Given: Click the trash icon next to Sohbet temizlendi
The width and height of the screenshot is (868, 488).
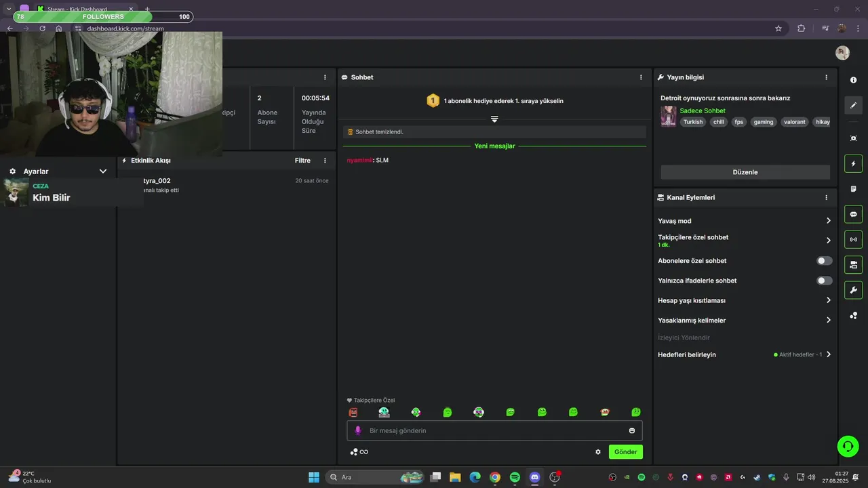Looking at the screenshot, I should pyautogui.click(x=351, y=132).
